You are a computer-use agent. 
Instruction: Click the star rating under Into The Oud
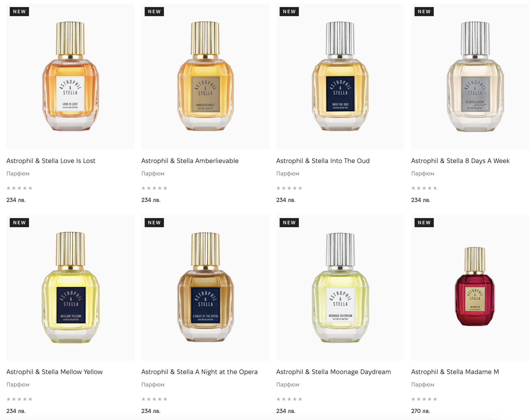[289, 188]
